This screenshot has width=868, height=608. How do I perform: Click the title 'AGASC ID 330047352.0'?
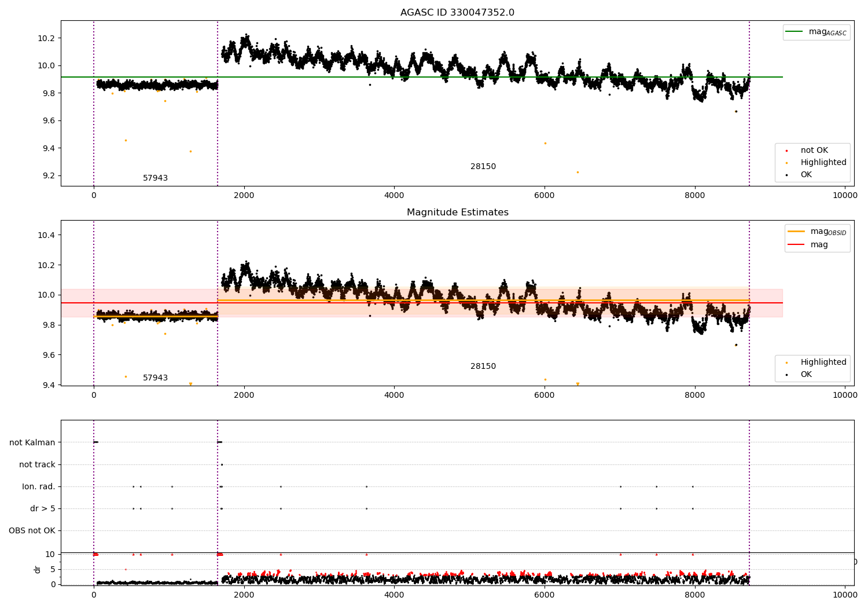(457, 13)
